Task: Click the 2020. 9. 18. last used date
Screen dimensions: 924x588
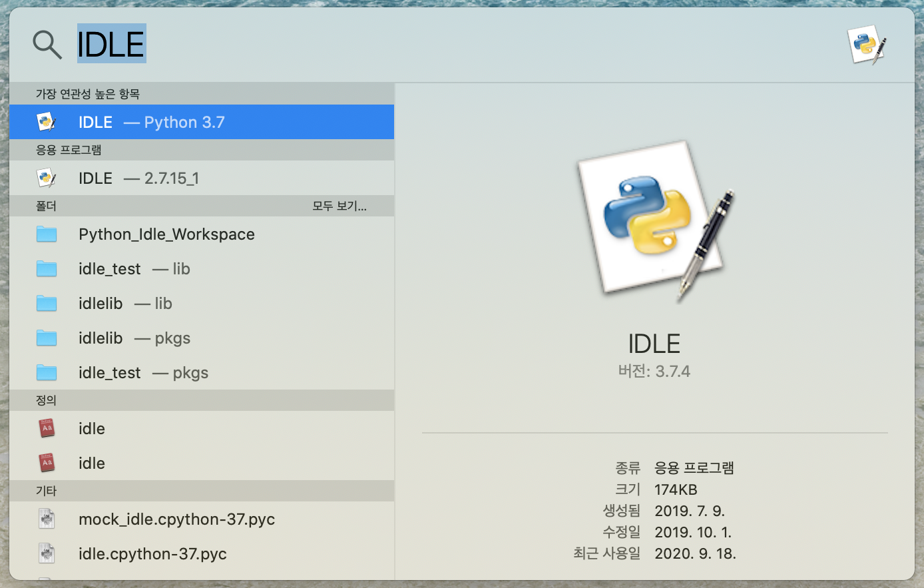Action: click(695, 553)
